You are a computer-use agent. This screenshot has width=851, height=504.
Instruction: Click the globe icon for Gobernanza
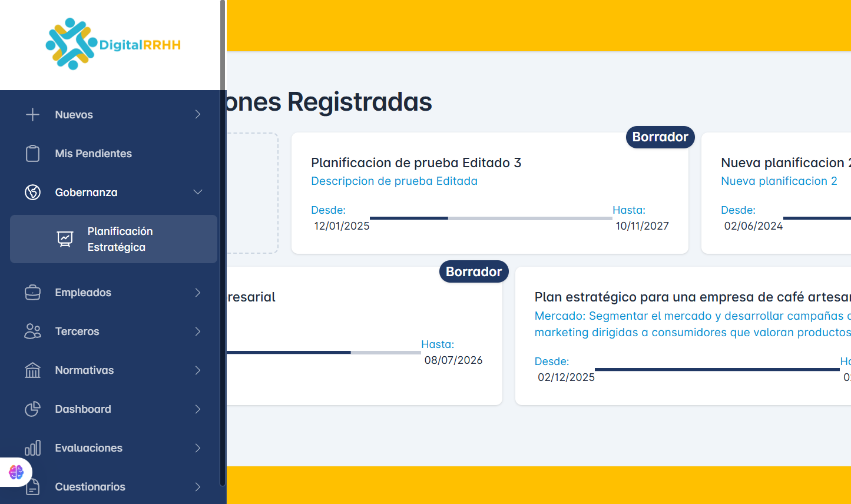[x=33, y=193]
